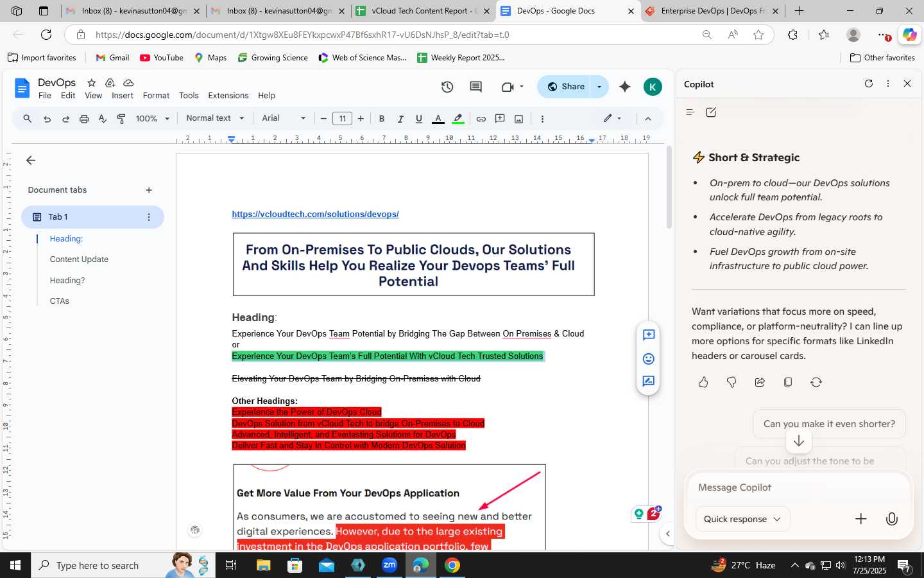Add comment from document side panel
Image resolution: width=924 pixels, height=578 pixels.
click(649, 335)
